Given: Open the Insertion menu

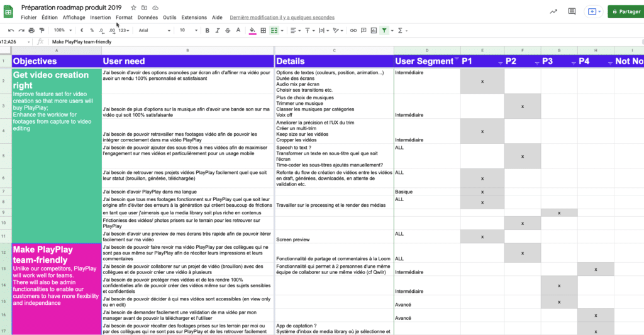Looking at the screenshot, I should pos(101,18).
